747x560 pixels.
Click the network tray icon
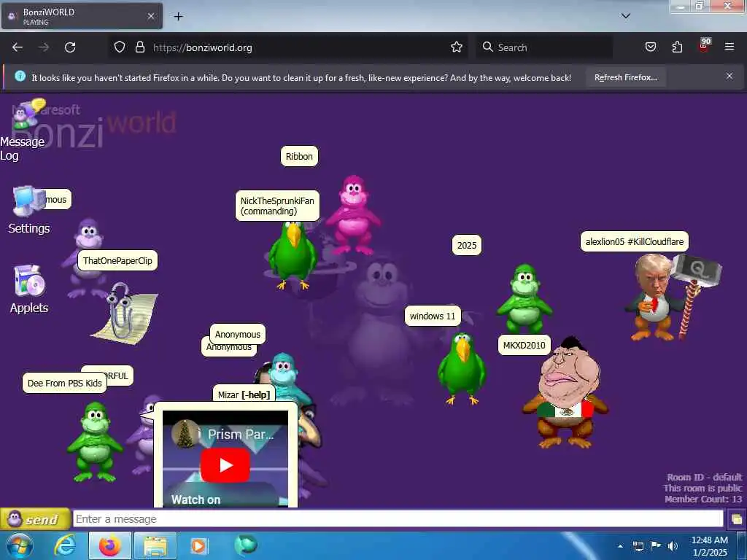point(638,546)
